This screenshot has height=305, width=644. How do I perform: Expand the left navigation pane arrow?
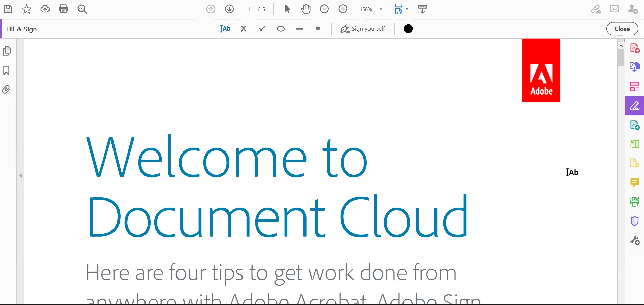(x=21, y=176)
